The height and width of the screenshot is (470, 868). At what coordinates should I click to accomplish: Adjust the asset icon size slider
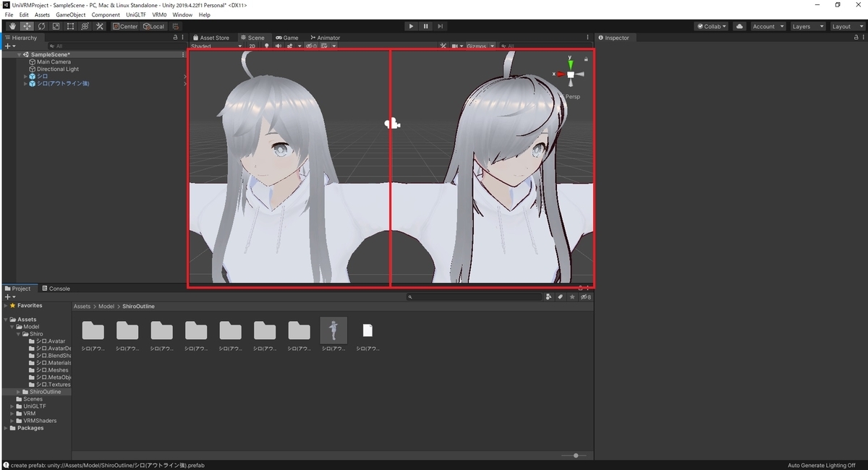click(x=575, y=456)
